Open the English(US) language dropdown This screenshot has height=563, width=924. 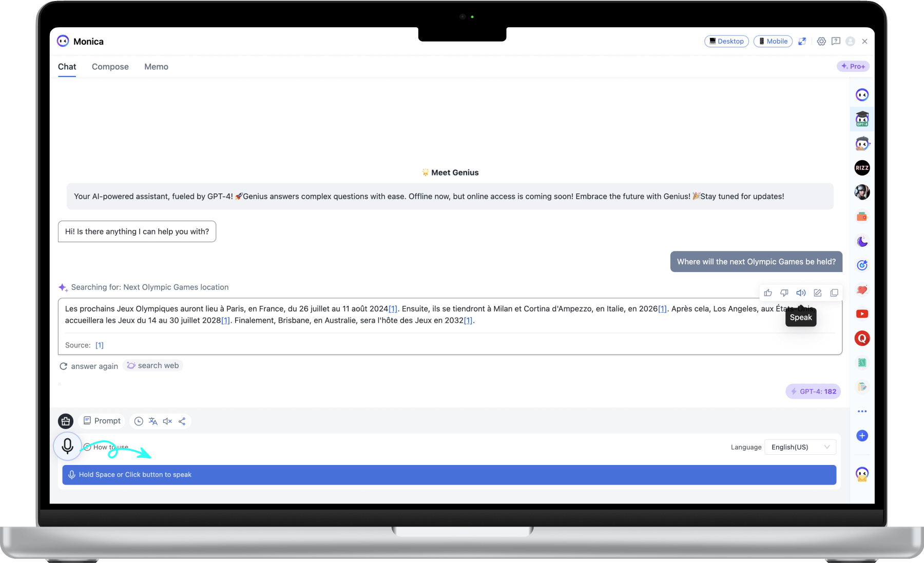point(800,447)
